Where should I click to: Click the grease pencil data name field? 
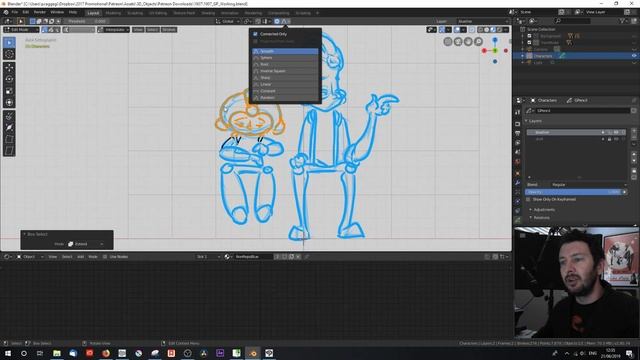(x=583, y=111)
